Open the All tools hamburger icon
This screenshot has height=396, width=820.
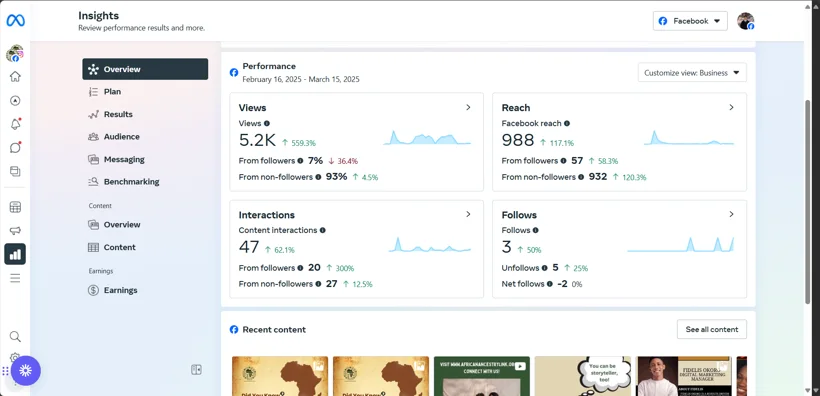(x=15, y=278)
